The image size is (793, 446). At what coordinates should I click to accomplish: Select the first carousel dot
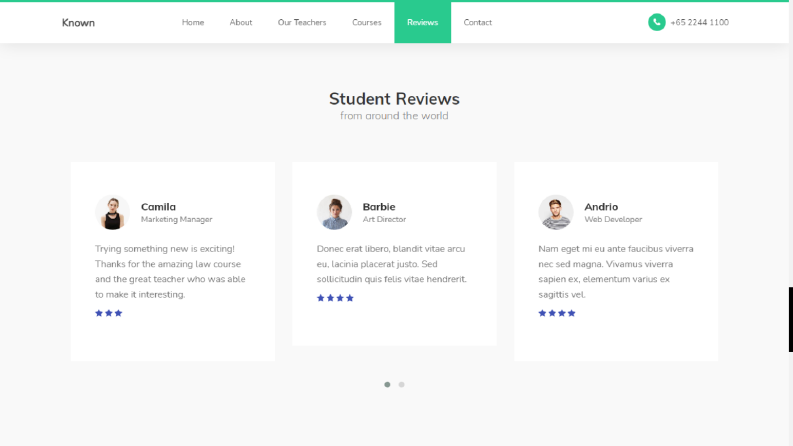[x=387, y=385]
